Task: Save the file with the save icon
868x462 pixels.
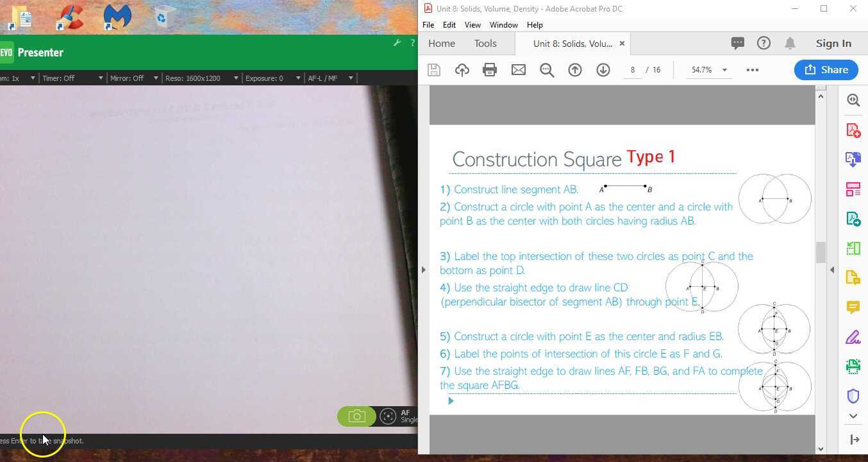Action: pos(434,69)
